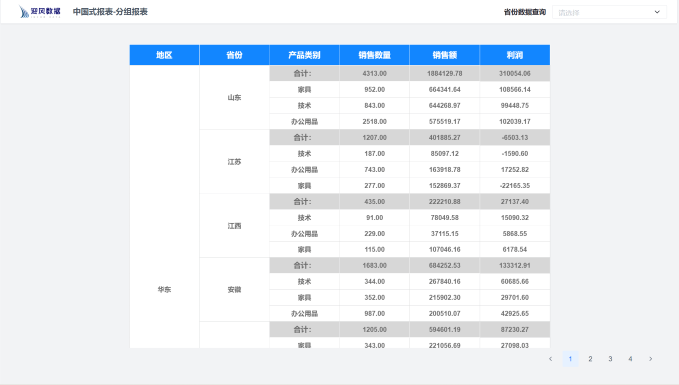Image resolution: width=679 pixels, height=385 pixels.
Task: Click sales value 163918.78
Action: (445, 170)
